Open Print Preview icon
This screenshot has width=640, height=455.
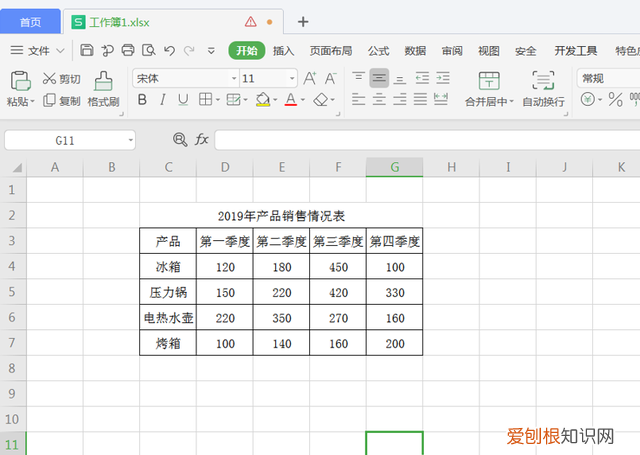(x=149, y=50)
